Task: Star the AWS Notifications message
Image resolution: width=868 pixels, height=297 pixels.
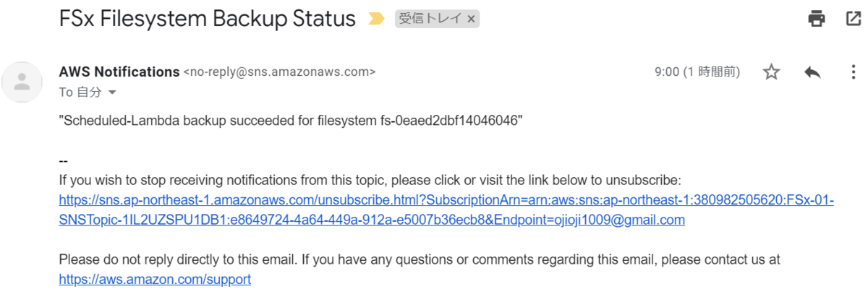Action: [772, 72]
